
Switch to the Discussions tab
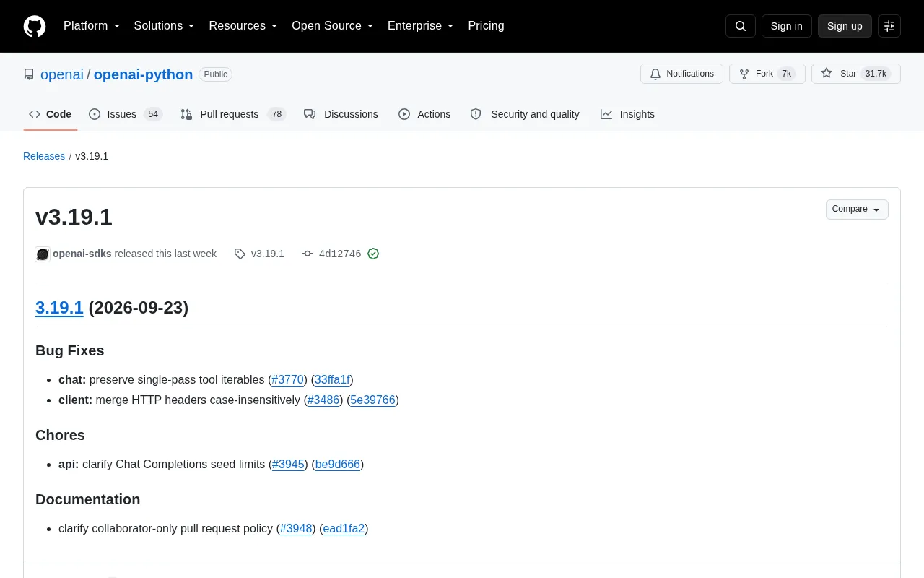coord(341,114)
